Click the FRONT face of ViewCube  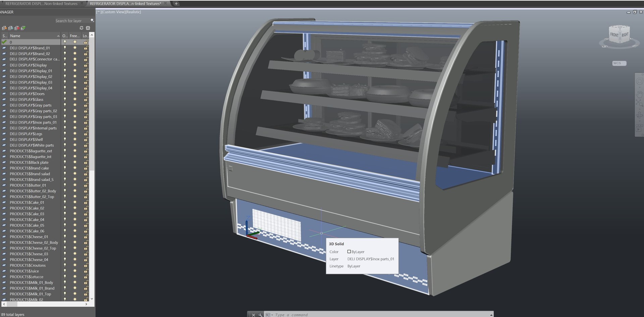[x=614, y=35]
